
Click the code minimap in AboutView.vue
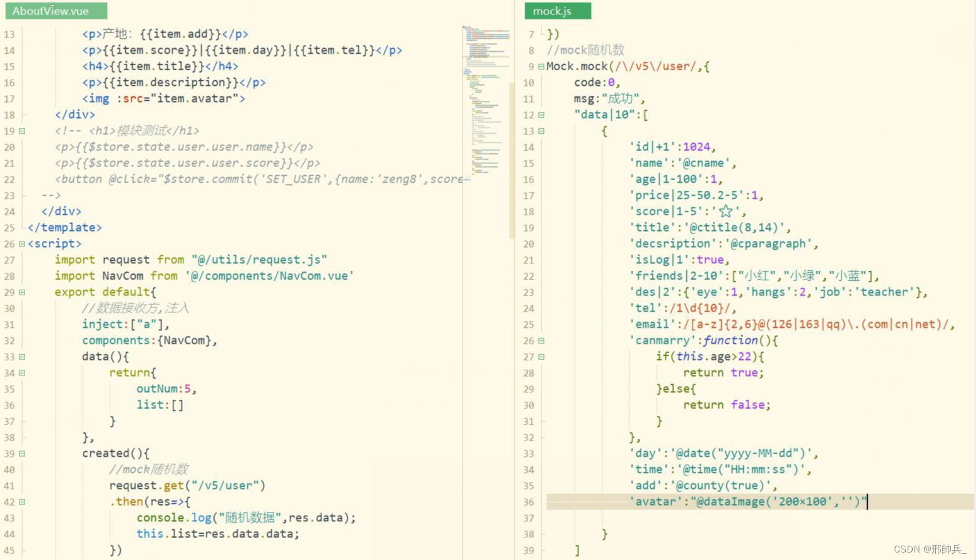pos(485,100)
